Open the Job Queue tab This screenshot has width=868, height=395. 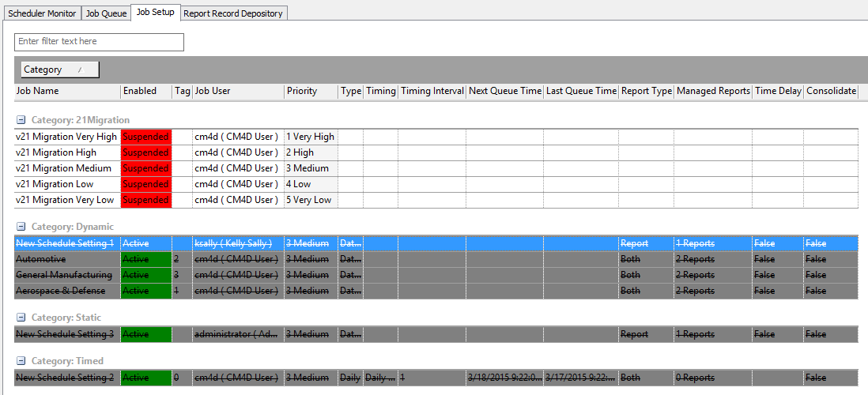106,13
